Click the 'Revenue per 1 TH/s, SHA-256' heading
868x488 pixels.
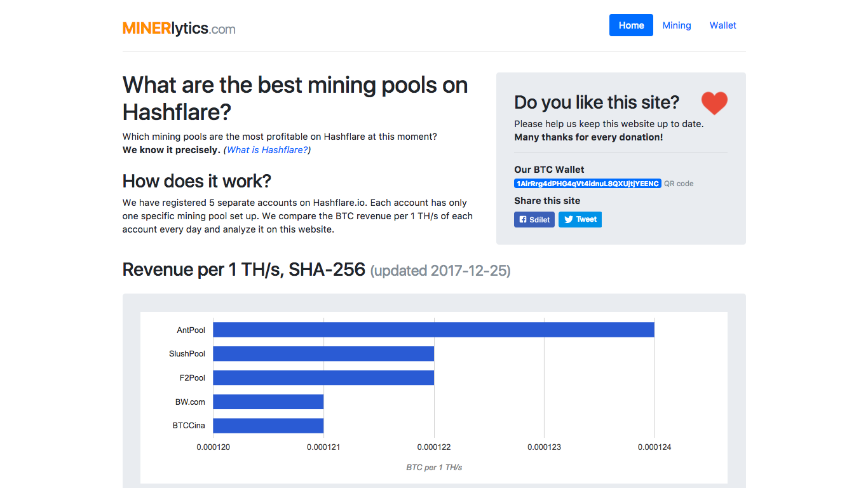click(244, 269)
